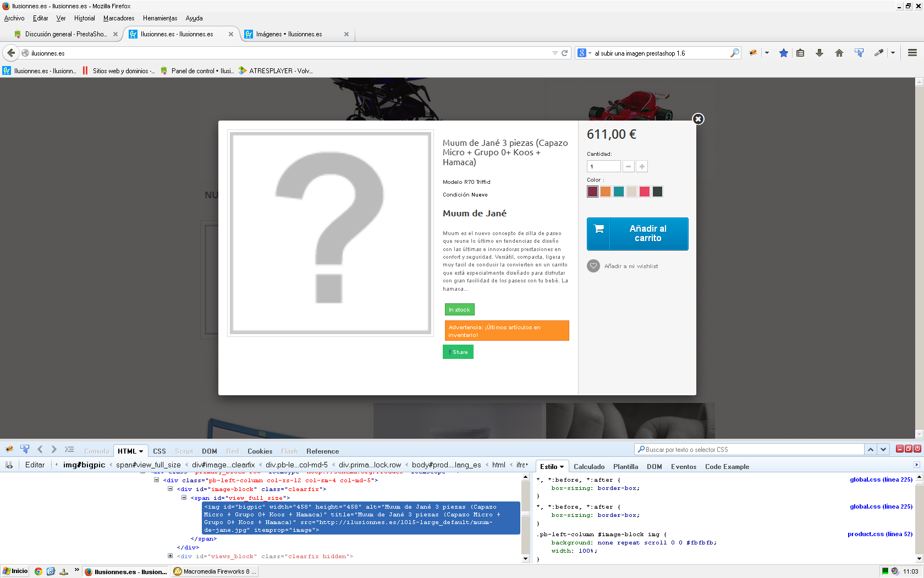924x578 pixels.
Task: Click the Añadir a mi wishlist link
Action: pyautogui.click(x=631, y=266)
